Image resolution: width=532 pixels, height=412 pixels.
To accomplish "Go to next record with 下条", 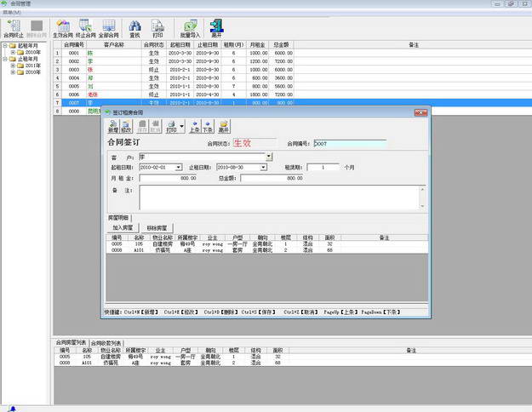I will tap(208, 127).
